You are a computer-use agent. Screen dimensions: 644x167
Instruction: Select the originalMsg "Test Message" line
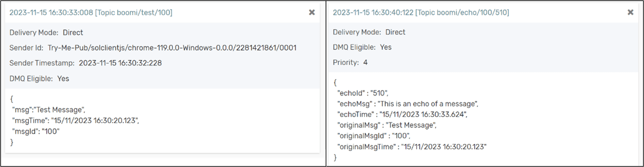387,125
